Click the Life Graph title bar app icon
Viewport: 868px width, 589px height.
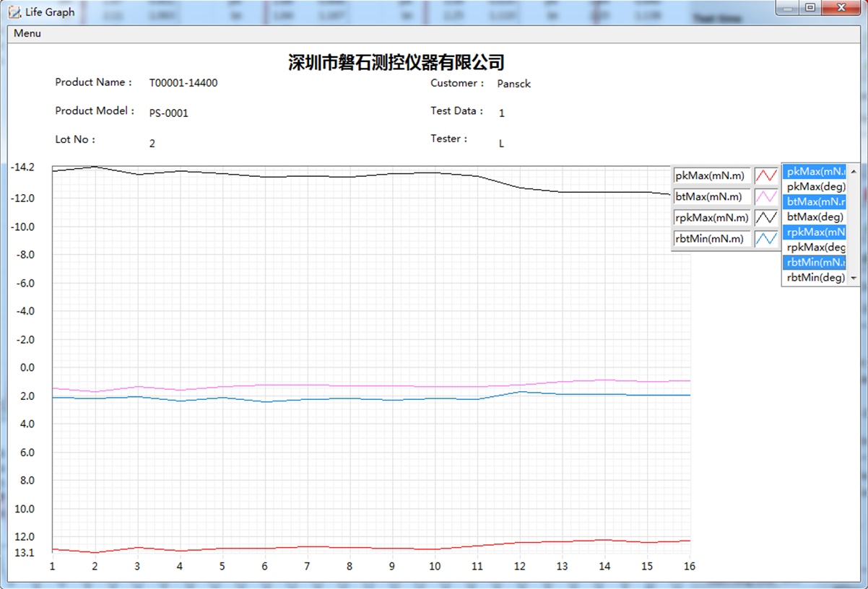pyautogui.click(x=14, y=12)
